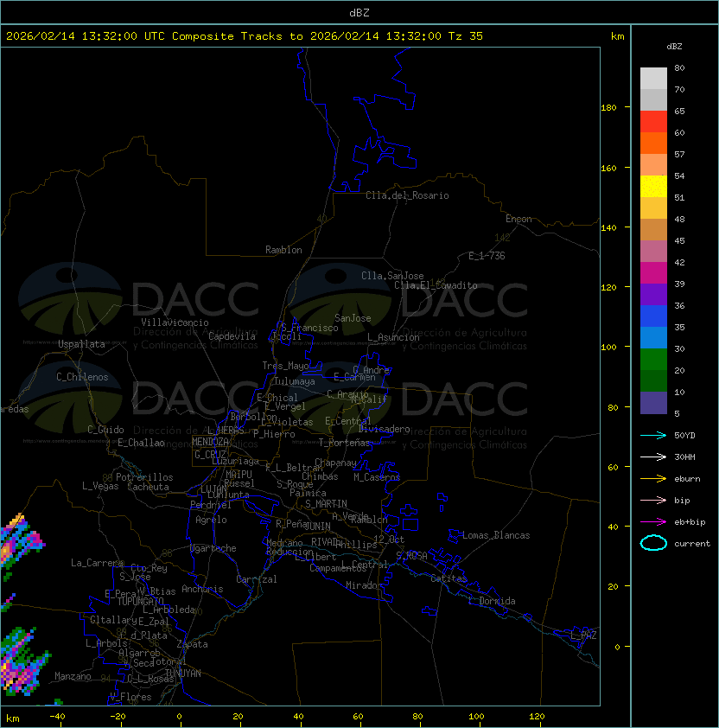
Task: Click the Potrerillos map label
Action: pyautogui.click(x=144, y=477)
